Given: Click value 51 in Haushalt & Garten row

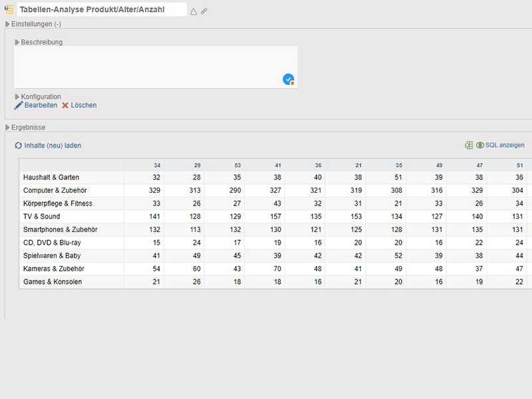Looking at the screenshot, I should (x=398, y=177).
